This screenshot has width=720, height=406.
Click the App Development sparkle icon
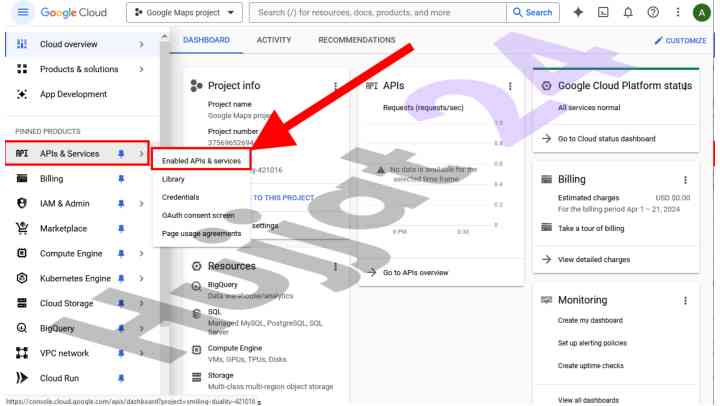[22, 94]
